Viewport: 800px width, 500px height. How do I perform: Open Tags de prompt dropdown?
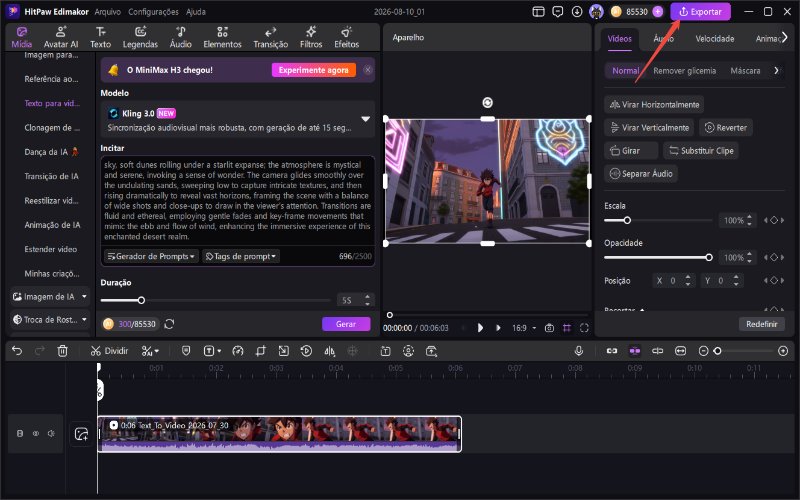241,256
